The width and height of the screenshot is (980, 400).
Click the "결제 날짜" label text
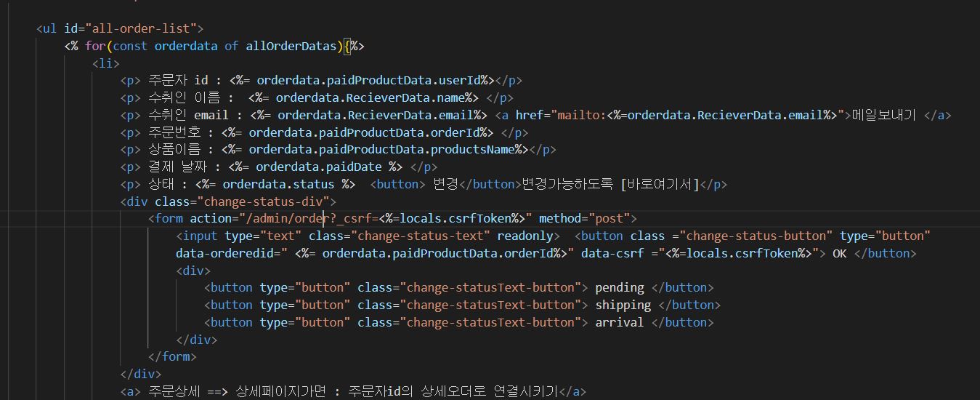pos(178,167)
